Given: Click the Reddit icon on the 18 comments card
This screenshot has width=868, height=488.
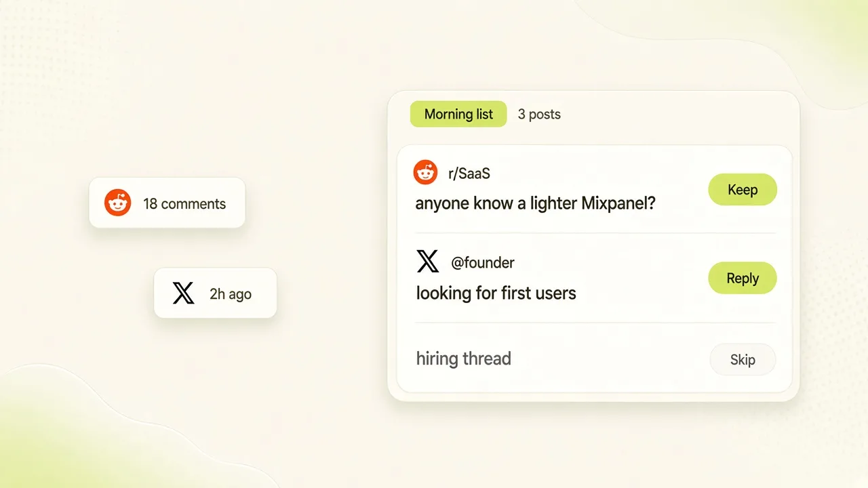Looking at the screenshot, I should pyautogui.click(x=117, y=203).
